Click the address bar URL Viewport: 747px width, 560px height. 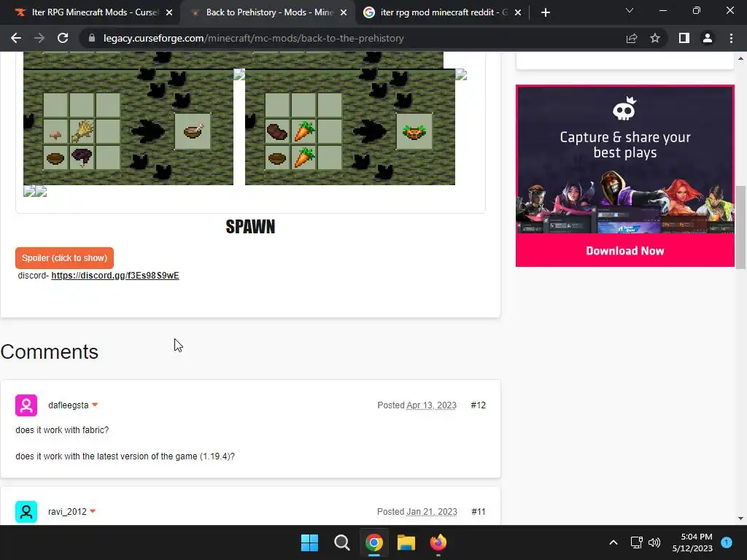(x=253, y=38)
